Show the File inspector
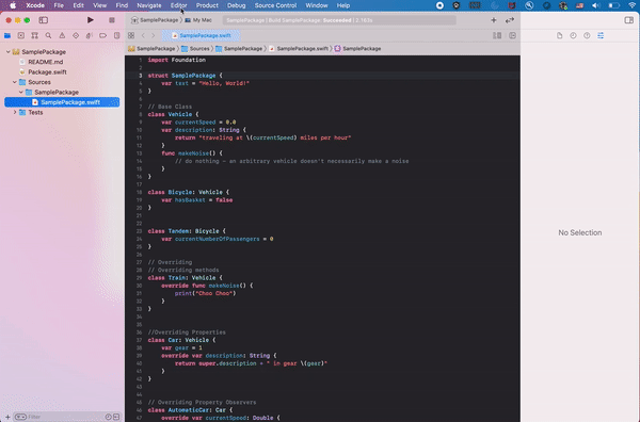The height and width of the screenshot is (422, 640). tap(560, 36)
